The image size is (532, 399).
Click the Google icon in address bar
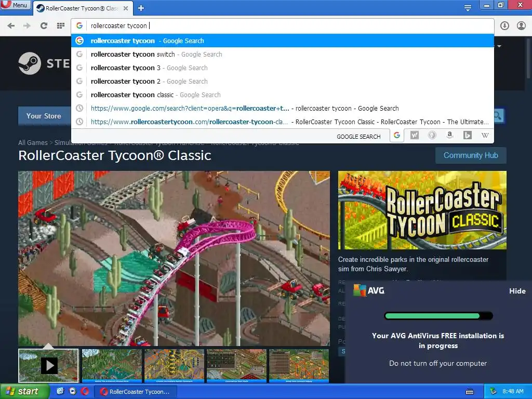tap(79, 25)
